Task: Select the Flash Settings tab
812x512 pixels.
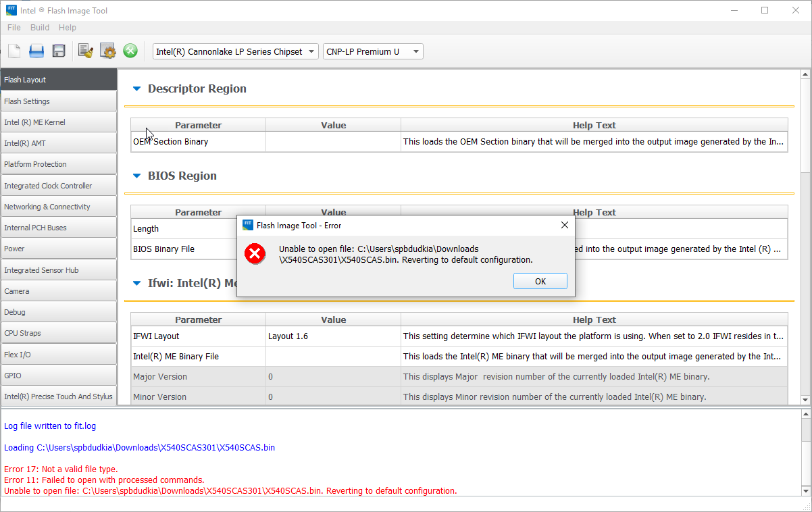Action: [x=59, y=101]
